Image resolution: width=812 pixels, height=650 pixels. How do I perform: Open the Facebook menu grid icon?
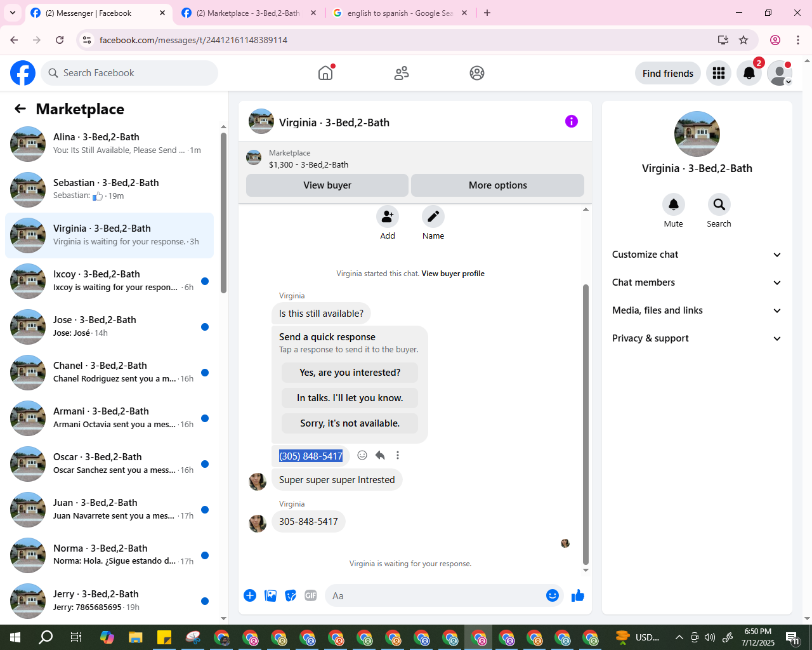coord(719,73)
